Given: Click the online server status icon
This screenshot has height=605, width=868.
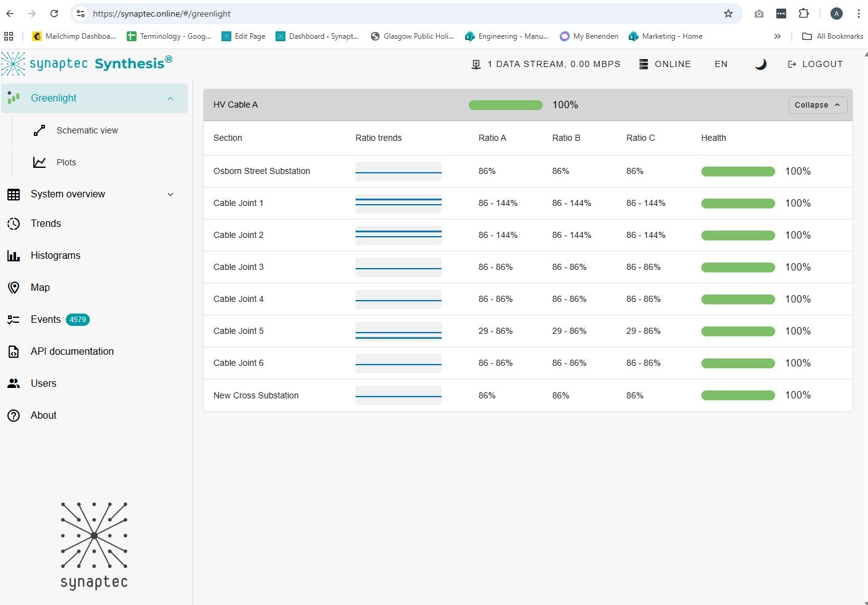Looking at the screenshot, I should pyautogui.click(x=643, y=64).
